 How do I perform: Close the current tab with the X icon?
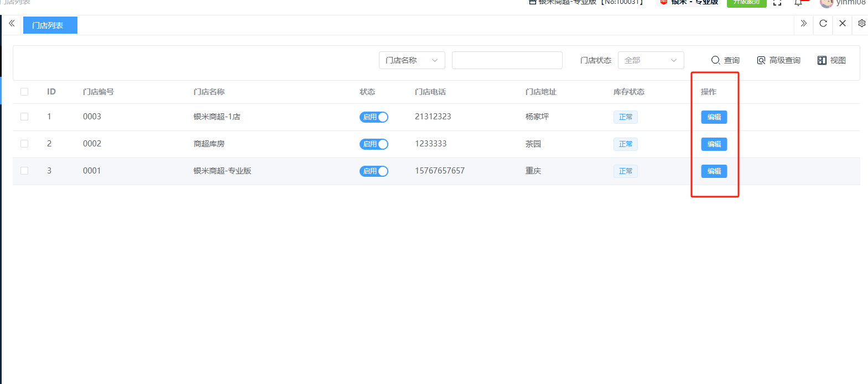(843, 24)
